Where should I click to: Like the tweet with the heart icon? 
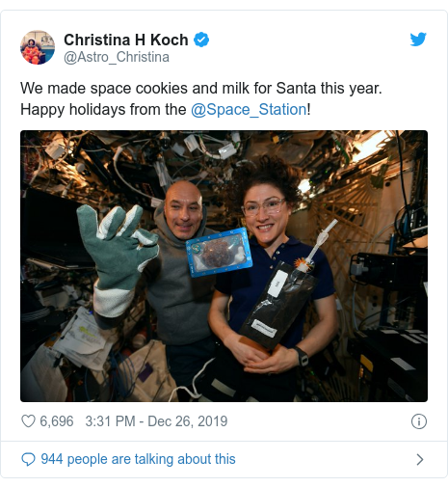28,421
